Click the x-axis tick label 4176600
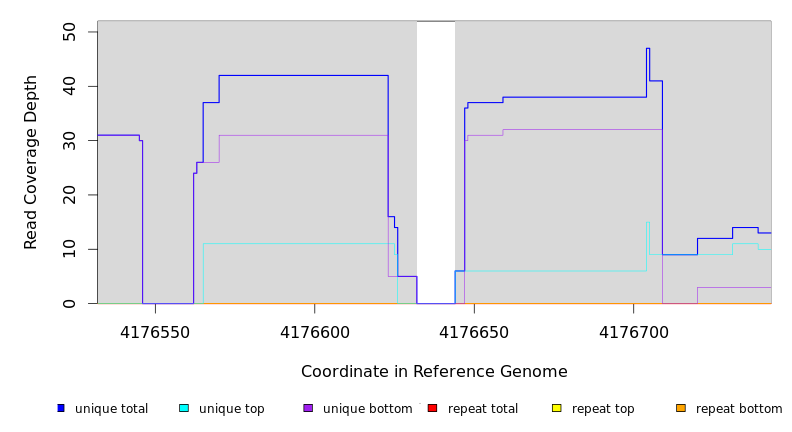 [x=314, y=331]
